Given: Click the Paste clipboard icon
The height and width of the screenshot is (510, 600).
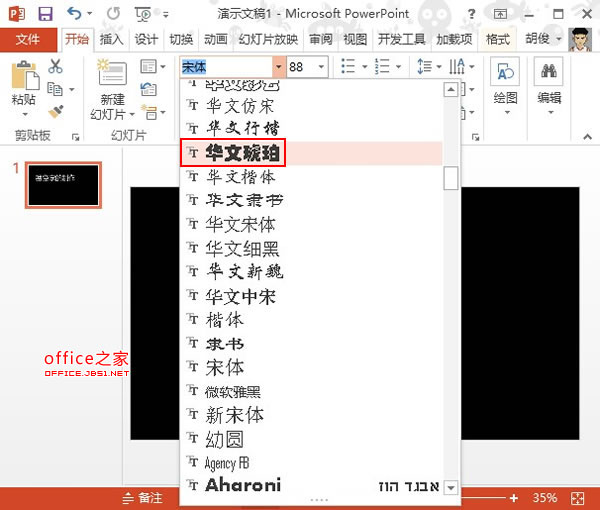Looking at the screenshot, I should pyautogui.click(x=25, y=75).
